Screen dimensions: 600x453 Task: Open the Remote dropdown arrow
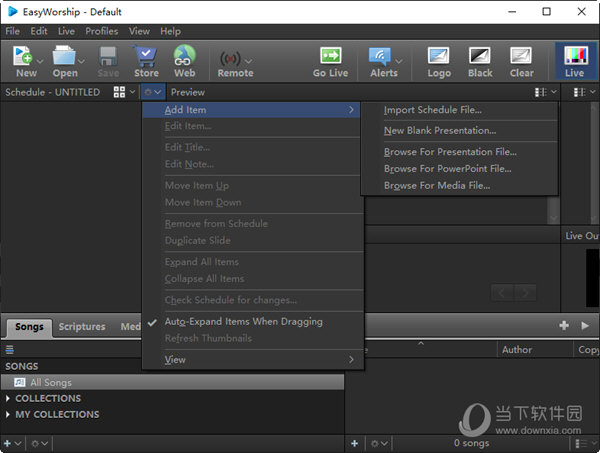click(x=248, y=61)
